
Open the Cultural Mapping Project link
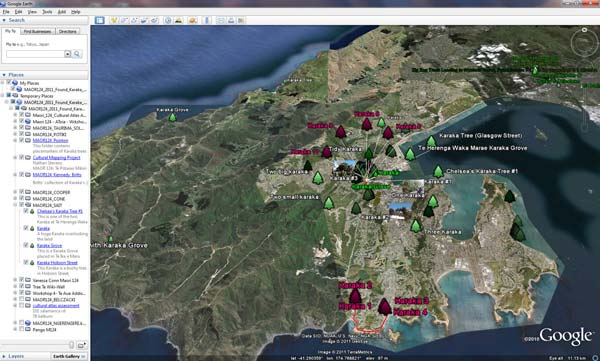pos(57,157)
